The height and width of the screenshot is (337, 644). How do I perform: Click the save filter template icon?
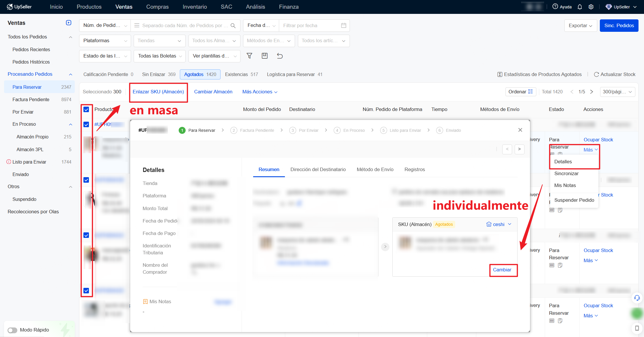pos(264,56)
